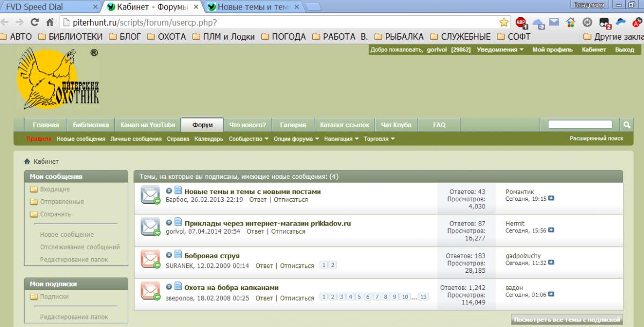Open Входящие folder in sidebar
This screenshot has height=327, width=644.
pos(55,190)
